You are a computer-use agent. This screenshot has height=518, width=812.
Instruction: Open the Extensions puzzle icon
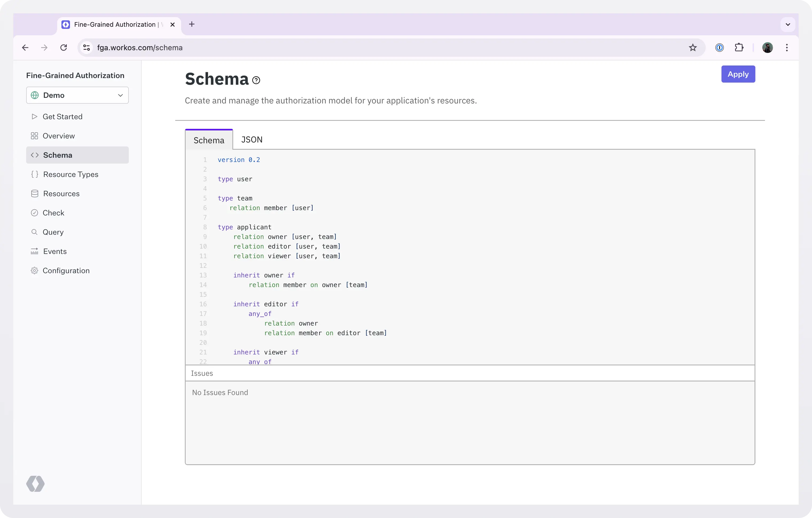click(x=739, y=48)
